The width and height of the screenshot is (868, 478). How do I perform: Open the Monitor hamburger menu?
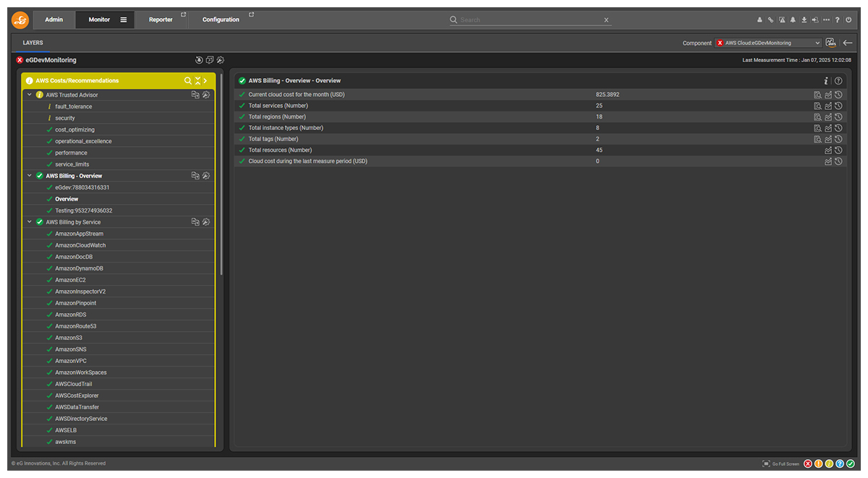click(123, 20)
